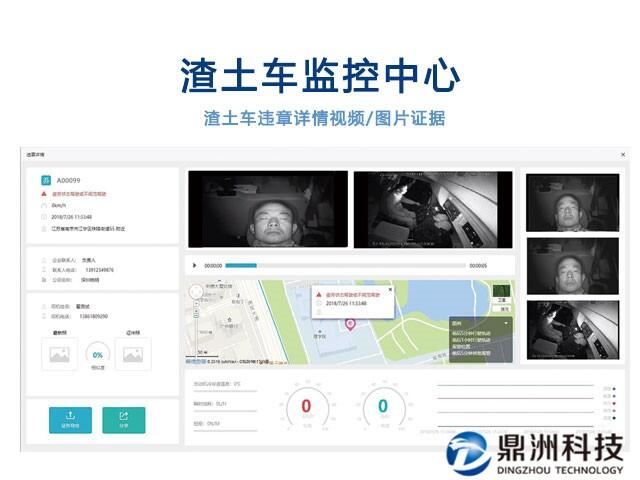Click the teal vehicle icon beside A00099
Screen dimensions: 640x480
[x=45, y=180]
